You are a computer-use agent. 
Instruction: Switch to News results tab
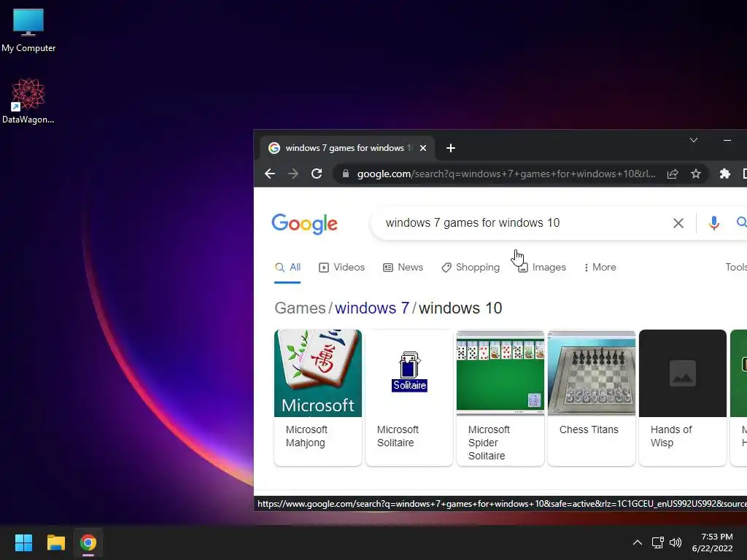(x=403, y=268)
